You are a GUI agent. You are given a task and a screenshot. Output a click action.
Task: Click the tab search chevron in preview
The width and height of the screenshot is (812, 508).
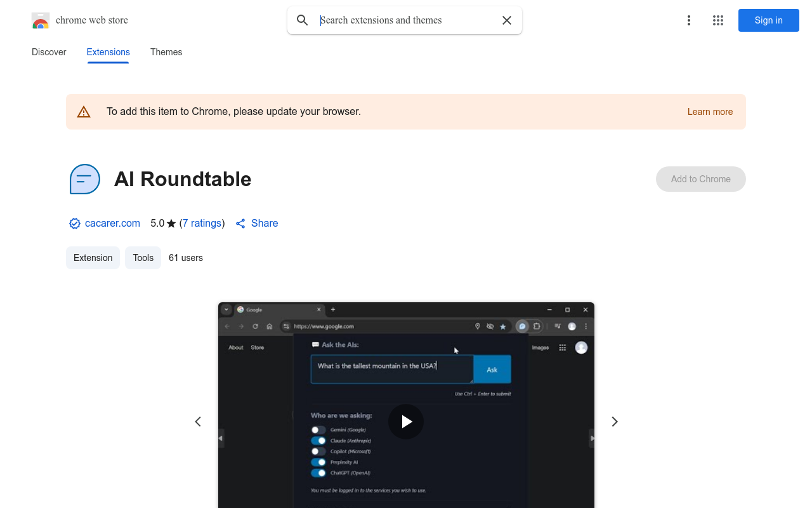tap(226, 310)
